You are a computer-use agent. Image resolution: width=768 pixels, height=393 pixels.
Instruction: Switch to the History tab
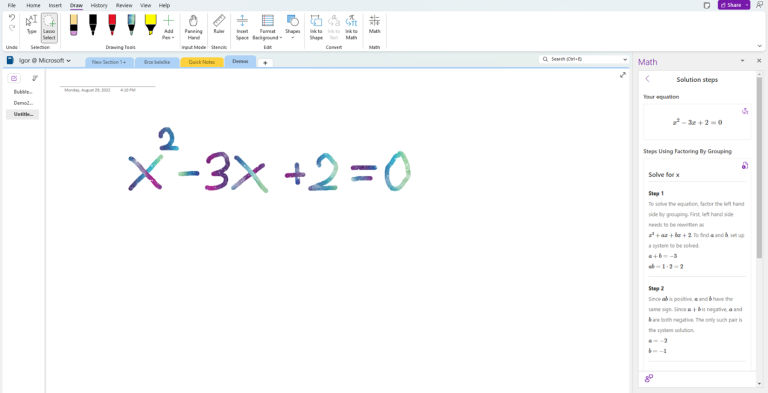click(x=99, y=5)
